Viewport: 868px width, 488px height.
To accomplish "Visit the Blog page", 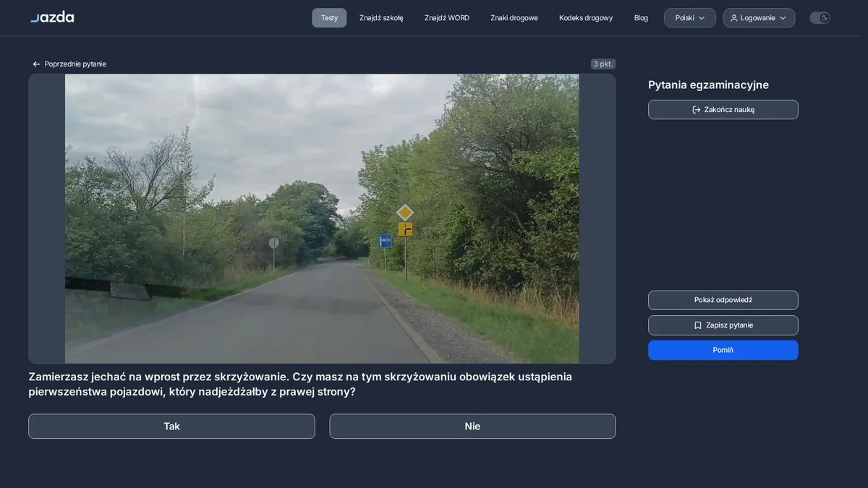I will [x=641, y=18].
